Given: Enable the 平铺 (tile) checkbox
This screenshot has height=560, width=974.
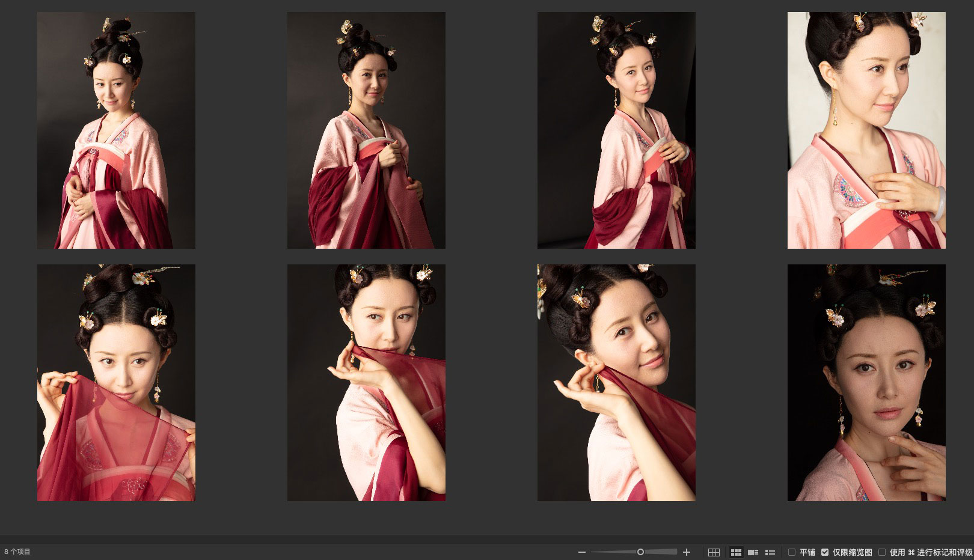Looking at the screenshot, I should (792, 552).
